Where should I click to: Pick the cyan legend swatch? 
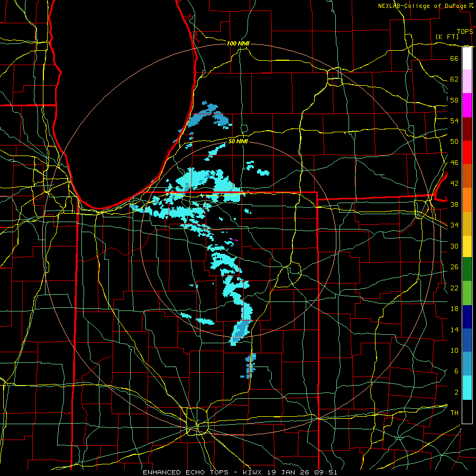467,388
